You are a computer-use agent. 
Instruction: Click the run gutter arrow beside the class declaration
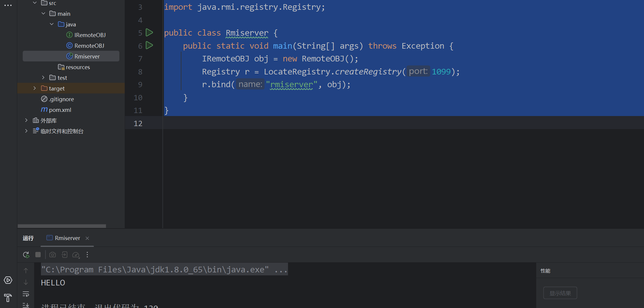coord(149,33)
